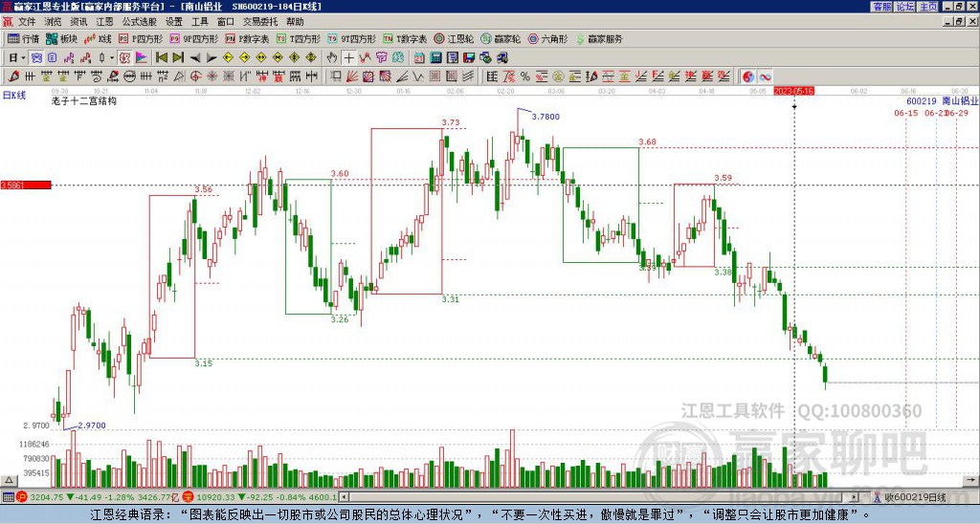
Task: Open the T数字表 tool
Action: 405,38
